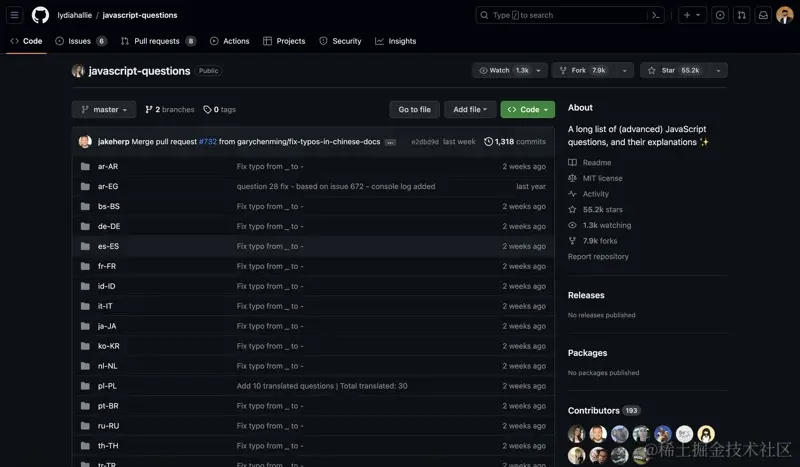Viewport: 800px width, 467px height.
Task: Open the Contributors 193 heading link
Action: tap(604, 410)
